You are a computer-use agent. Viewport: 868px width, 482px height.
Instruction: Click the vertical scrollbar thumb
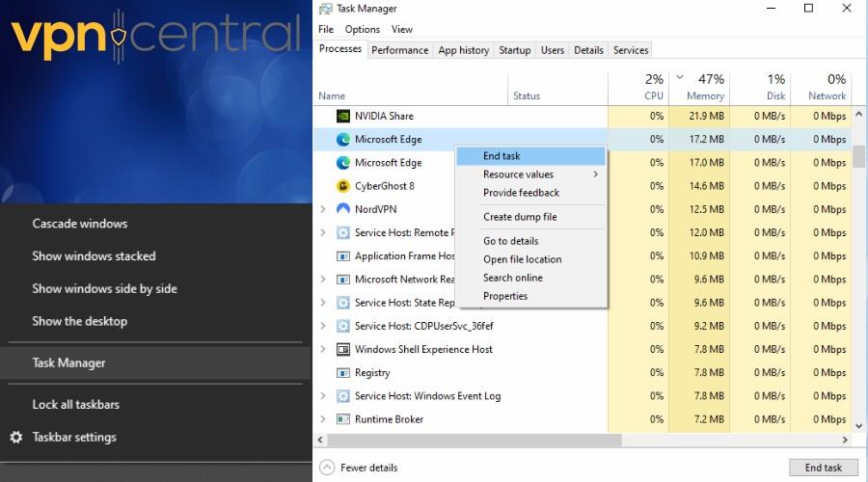(858, 156)
